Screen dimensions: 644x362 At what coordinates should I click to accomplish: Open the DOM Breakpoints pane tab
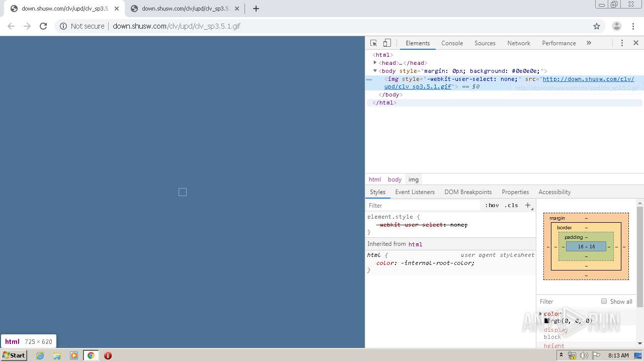point(468,192)
